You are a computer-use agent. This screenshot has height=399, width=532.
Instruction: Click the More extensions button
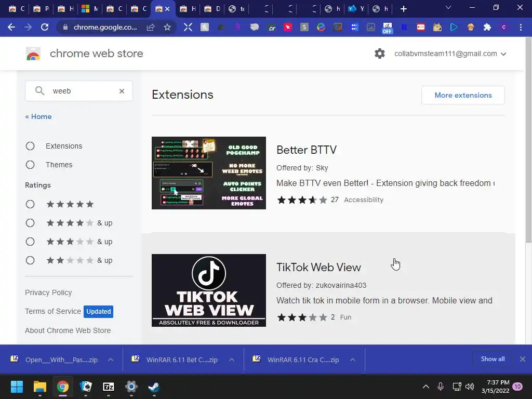(x=463, y=95)
